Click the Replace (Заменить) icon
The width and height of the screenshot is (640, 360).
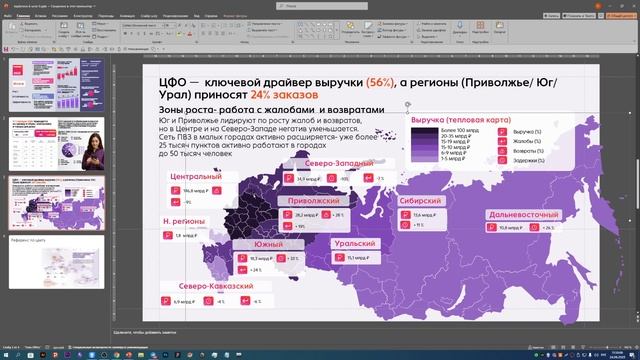pyautogui.click(x=418, y=30)
